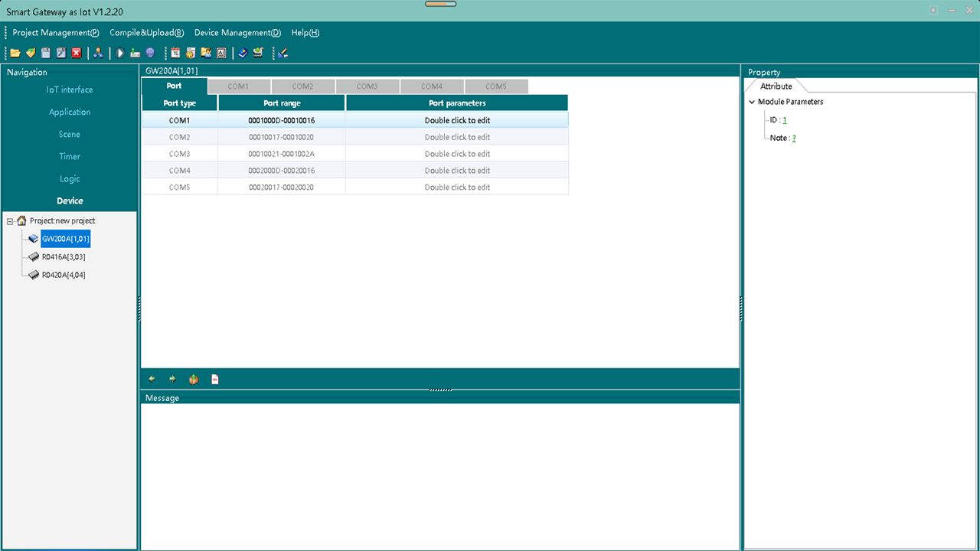Viewport: 980px width, 551px height.
Task: Click the box with green arrow export icon
Action: pos(194,379)
